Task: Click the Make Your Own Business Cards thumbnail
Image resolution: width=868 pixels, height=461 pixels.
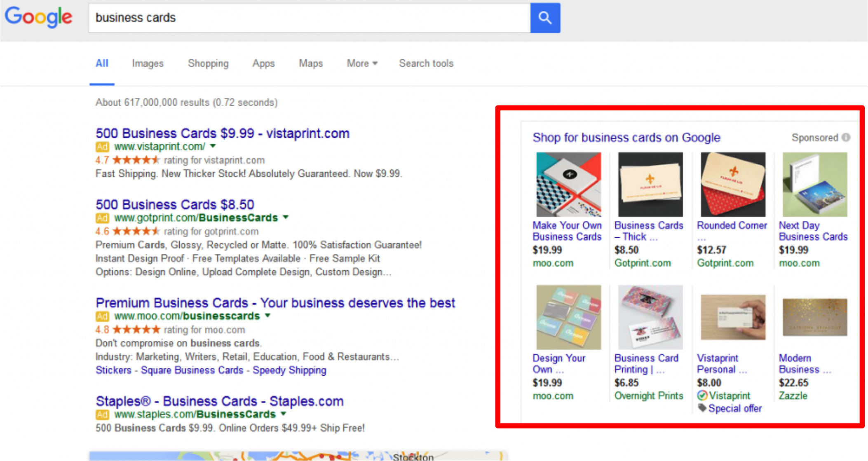Action: click(568, 185)
